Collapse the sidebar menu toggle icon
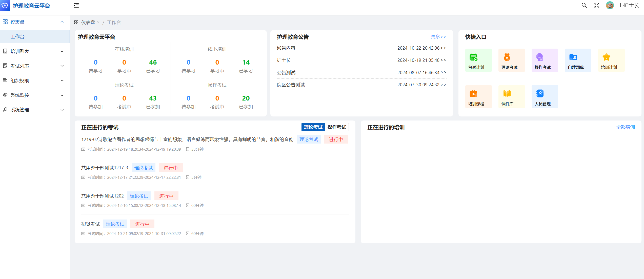Image resolution: width=644 pixels, height=279 pixels. [x=76, y=6]
